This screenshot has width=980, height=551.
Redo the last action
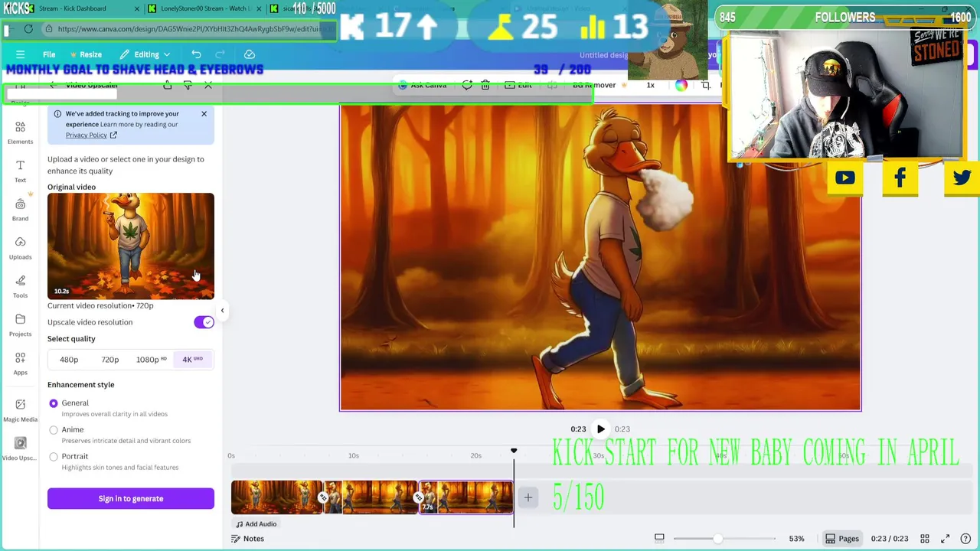[220, 54]
